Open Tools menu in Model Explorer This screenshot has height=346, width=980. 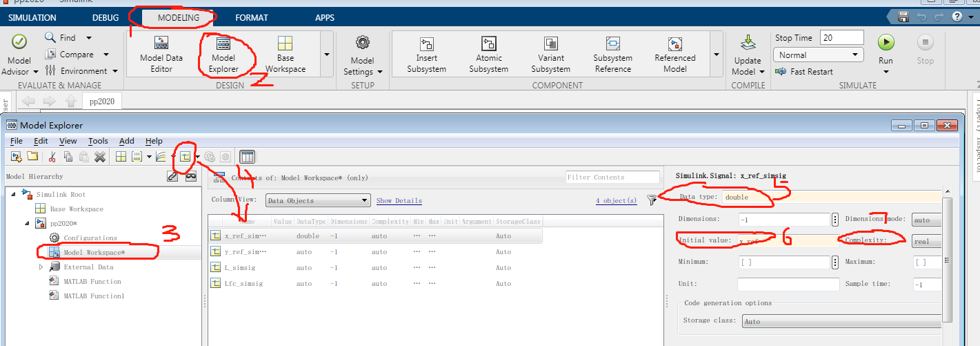(98, 141)
